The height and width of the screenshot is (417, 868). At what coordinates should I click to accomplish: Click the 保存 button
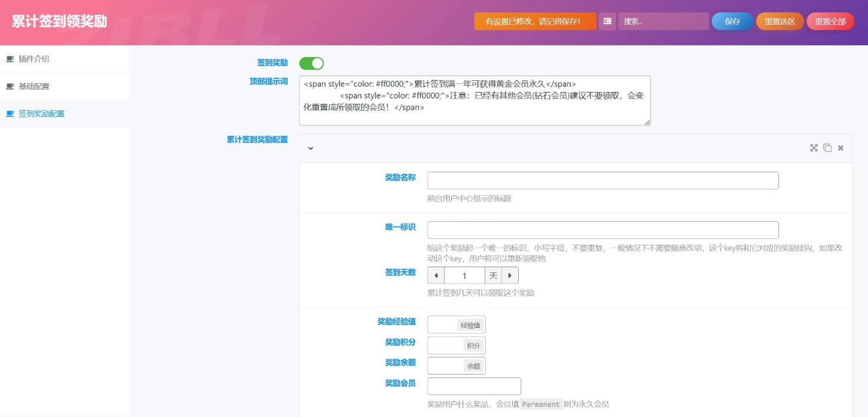(x=732, y=21)
